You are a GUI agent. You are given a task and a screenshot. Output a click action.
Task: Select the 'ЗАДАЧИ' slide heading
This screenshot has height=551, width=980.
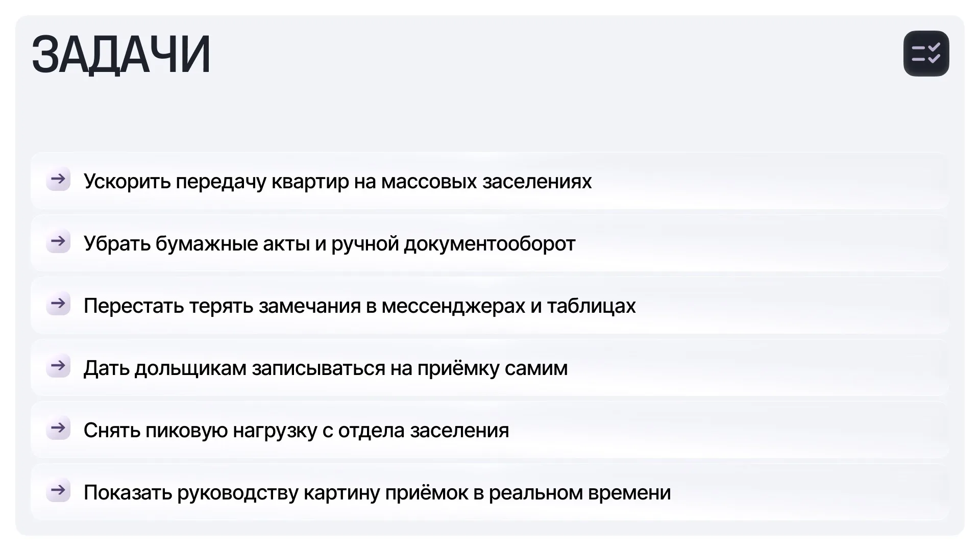point(121,55)
